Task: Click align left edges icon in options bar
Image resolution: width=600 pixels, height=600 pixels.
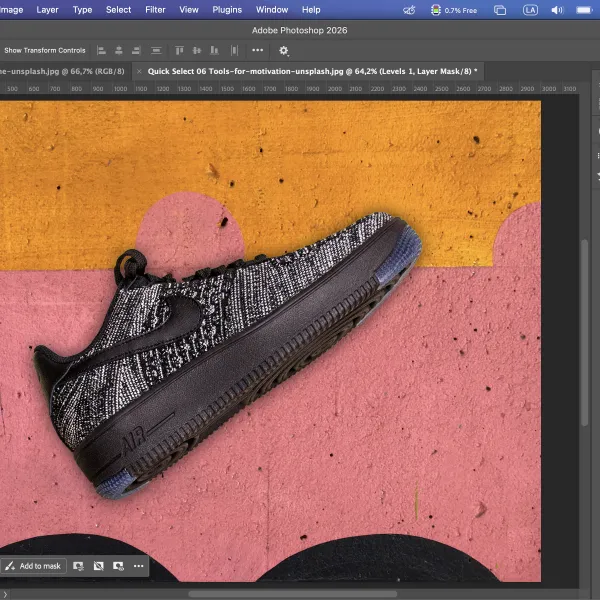Action: coord(101,51)
